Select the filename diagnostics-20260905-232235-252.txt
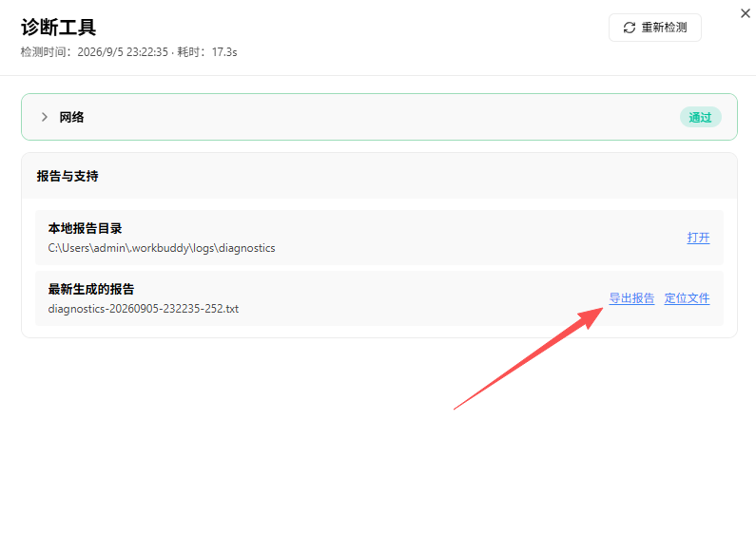Image resolution: width=756 pixels, height=554 pixels. [144, 309]
